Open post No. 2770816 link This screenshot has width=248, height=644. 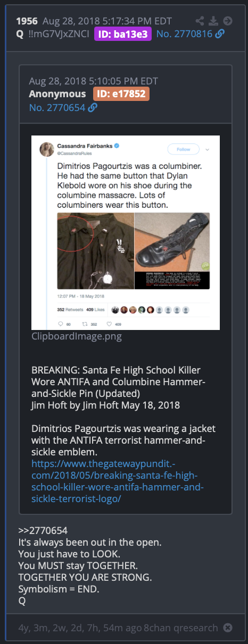click(x=184, y=35)
